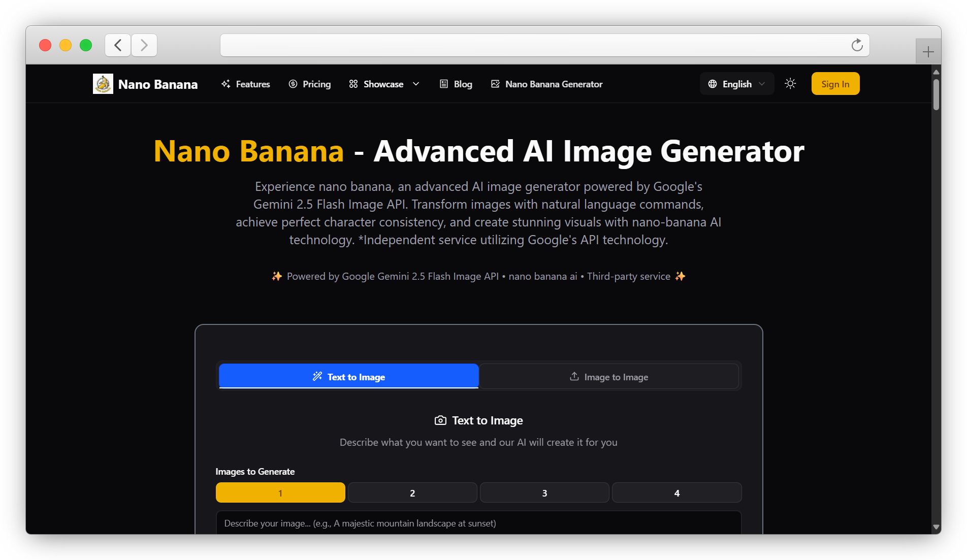Switch to the Image to Image tab
This screenshot has width=967, height=560.
coord(608,376)
